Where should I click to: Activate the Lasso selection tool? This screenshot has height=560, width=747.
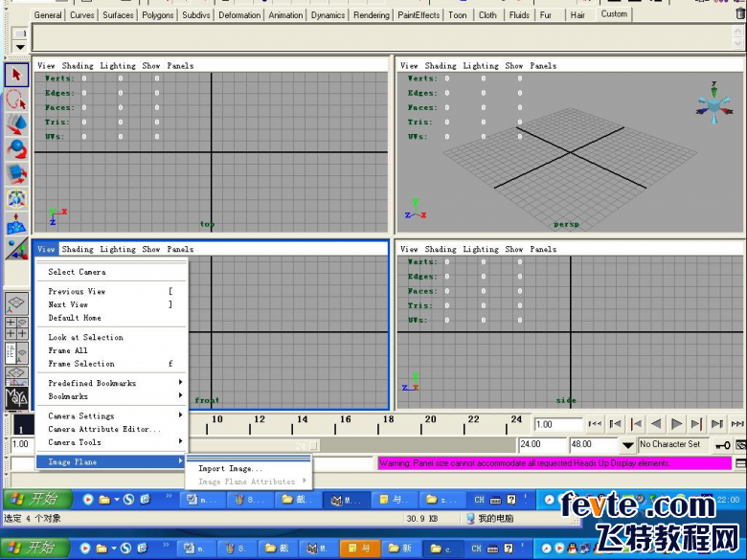(x=16, y=100)
